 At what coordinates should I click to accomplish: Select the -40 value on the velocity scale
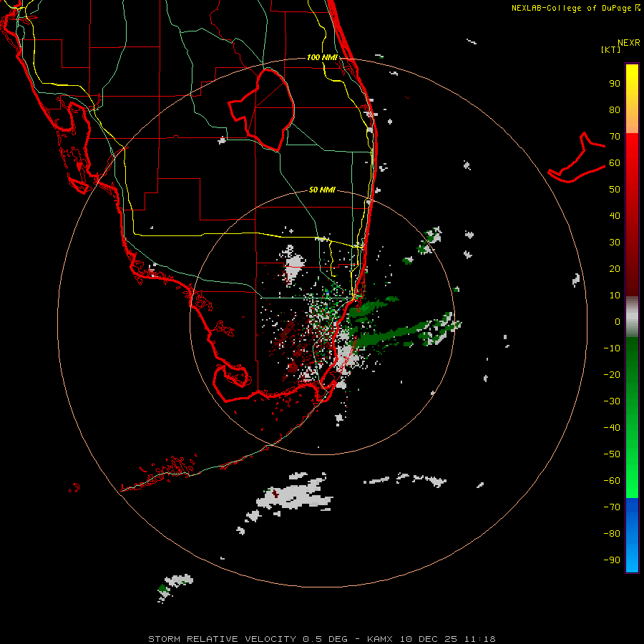tap(612, 428)
